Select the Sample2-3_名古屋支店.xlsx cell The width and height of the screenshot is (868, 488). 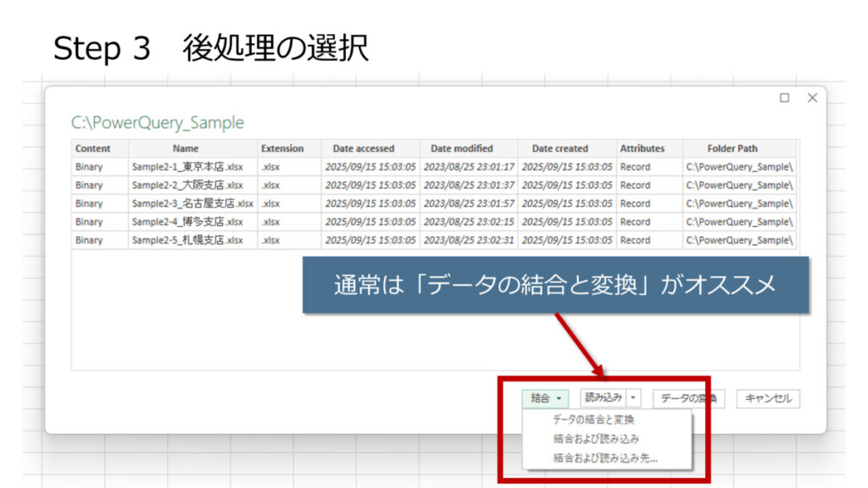(x=192, y=203)
